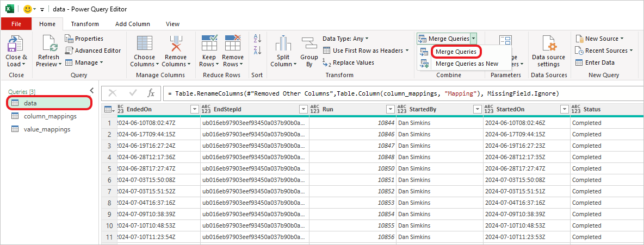Open query Properties

click(x=84, y=39)
